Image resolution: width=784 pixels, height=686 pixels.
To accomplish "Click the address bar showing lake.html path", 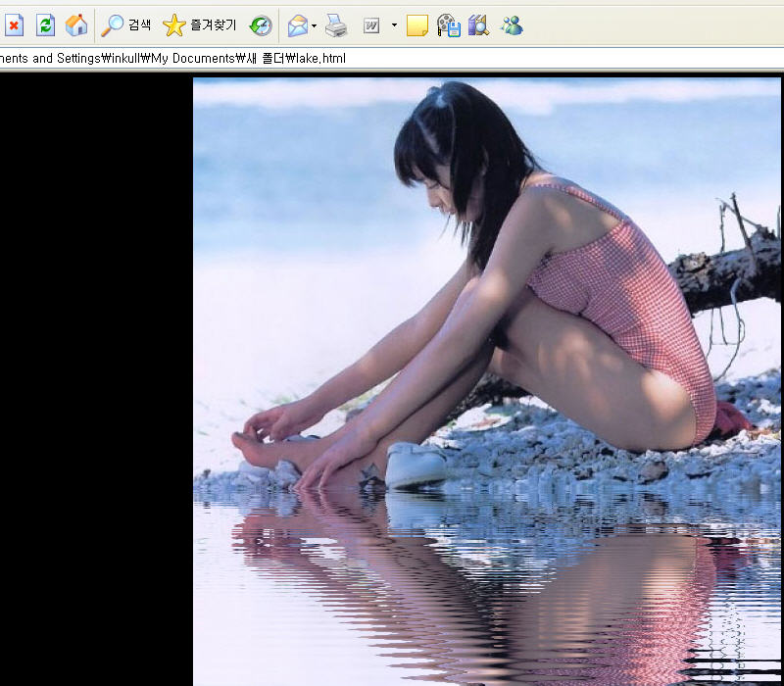I will 392,59.
